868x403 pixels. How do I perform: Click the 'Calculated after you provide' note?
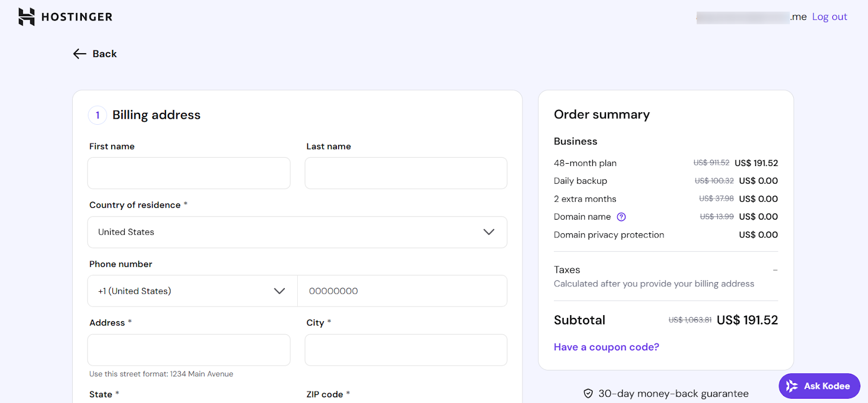(654, 284)
